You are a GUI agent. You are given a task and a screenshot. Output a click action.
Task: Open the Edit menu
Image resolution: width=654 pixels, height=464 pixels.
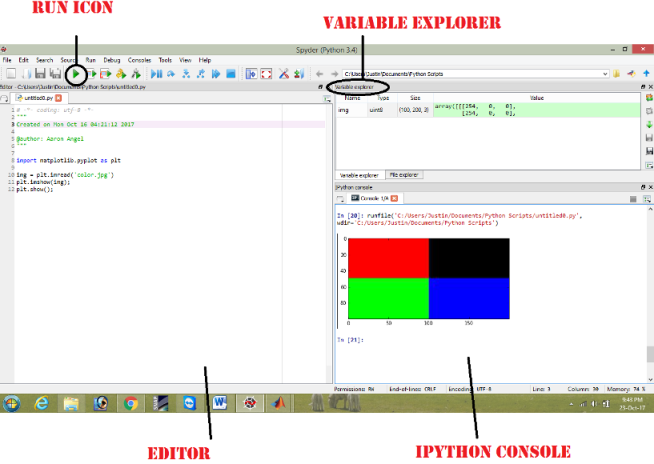click(23, 60)
